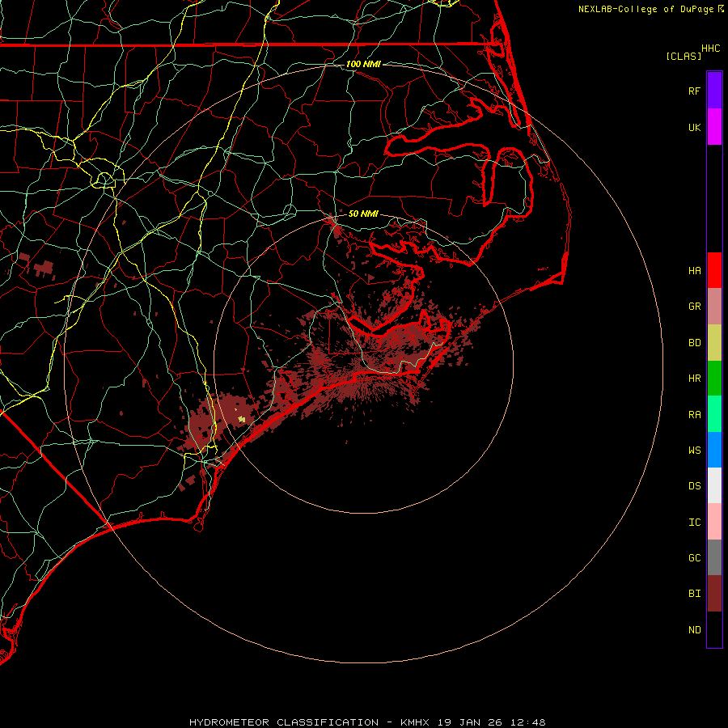The height and width of the screenshot is (728, 728).
Task: Click the WS blue legend swatch
Action: 714,450
